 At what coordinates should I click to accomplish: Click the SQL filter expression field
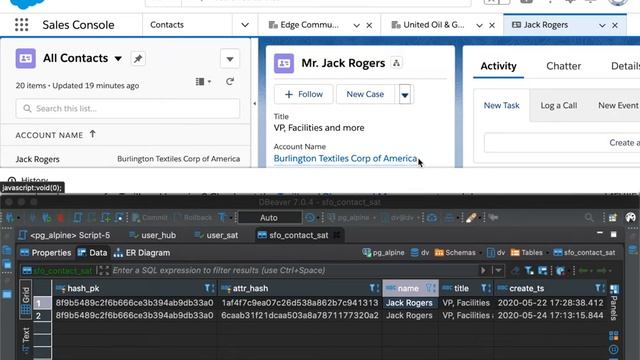point(294,270)
